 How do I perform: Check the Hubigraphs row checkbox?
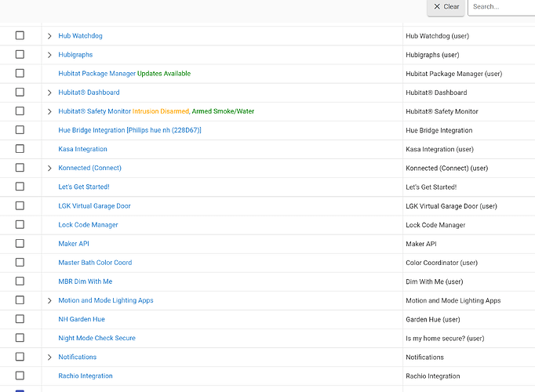click(x=20, y=54)
